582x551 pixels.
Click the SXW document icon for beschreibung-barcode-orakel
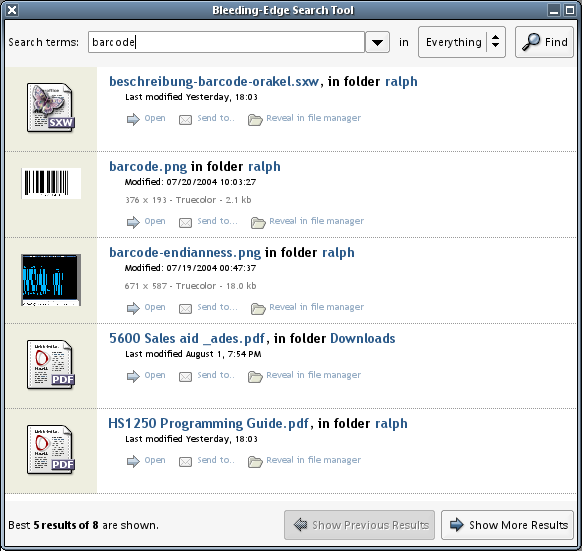[x=50, y=108]
